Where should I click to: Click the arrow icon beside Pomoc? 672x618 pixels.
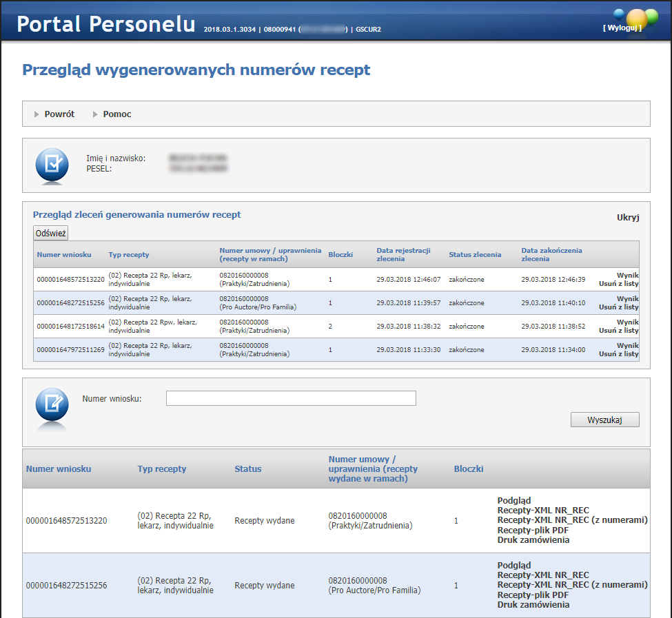tap(95, 114)
